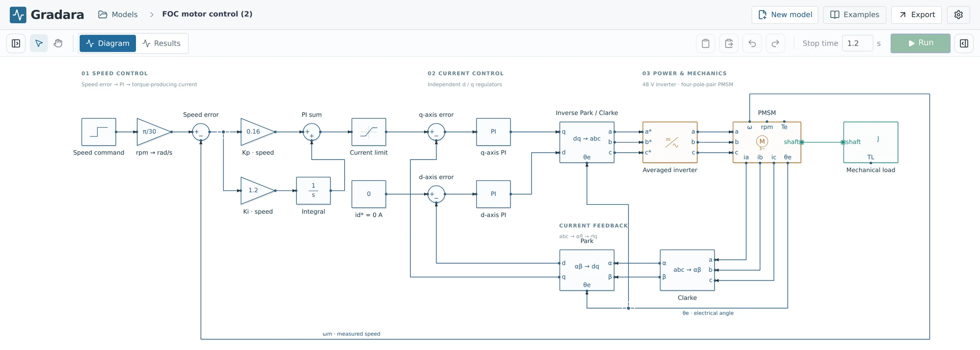Select the Speed command step block
Screen dimensions: 980x350
[x=99, y=132]
